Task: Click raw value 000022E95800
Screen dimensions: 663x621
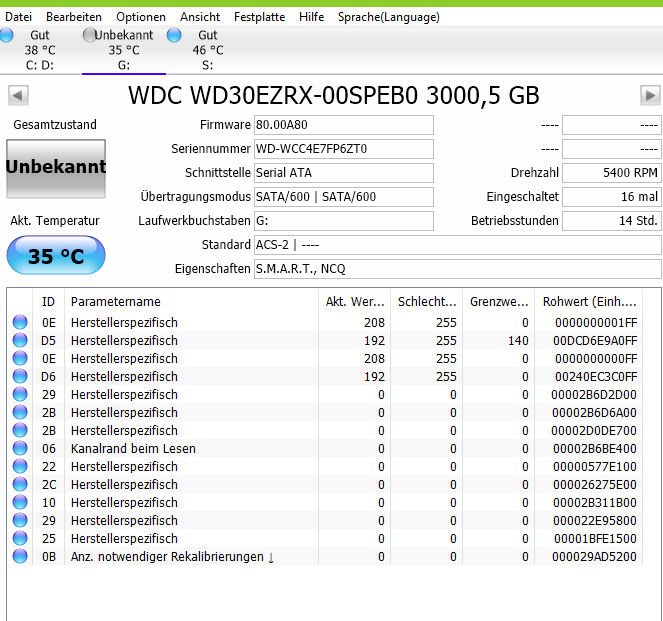Action: coord(595,520)
